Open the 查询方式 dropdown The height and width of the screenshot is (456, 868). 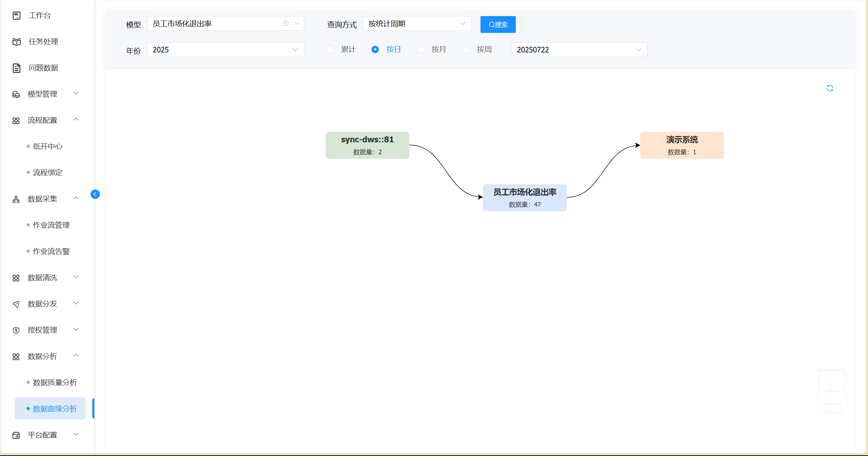(417, 24)
